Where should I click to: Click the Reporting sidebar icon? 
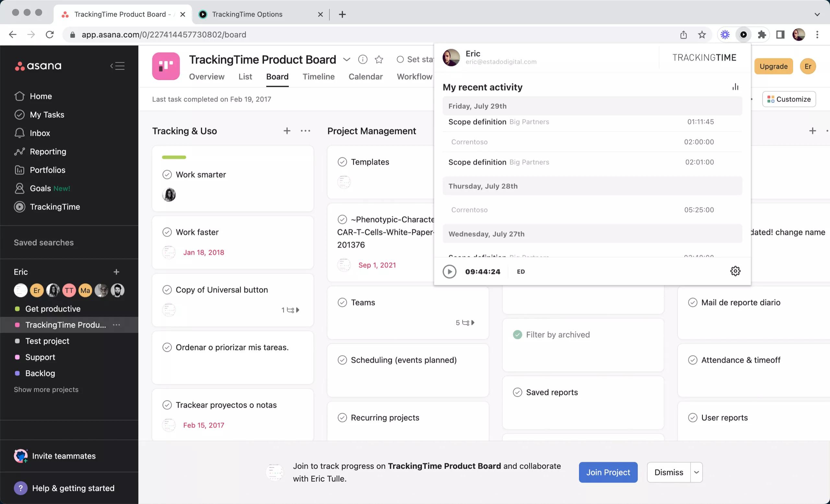19,151
